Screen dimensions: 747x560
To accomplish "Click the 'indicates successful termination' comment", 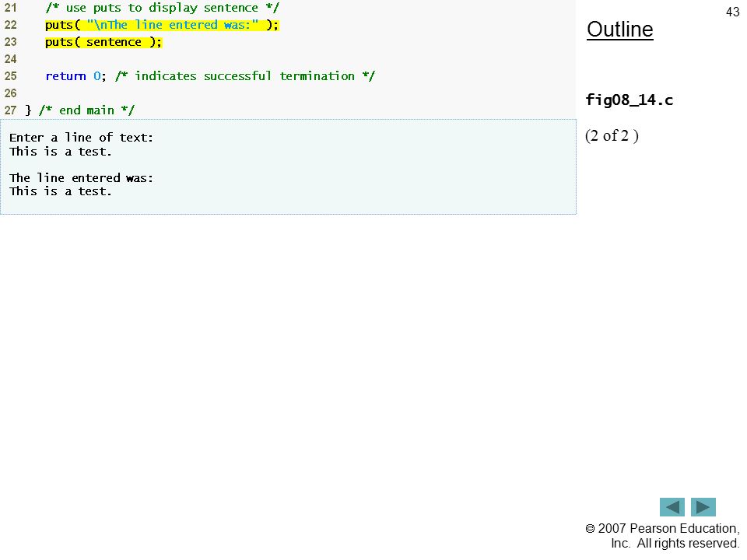I will (x=245, y=76).
